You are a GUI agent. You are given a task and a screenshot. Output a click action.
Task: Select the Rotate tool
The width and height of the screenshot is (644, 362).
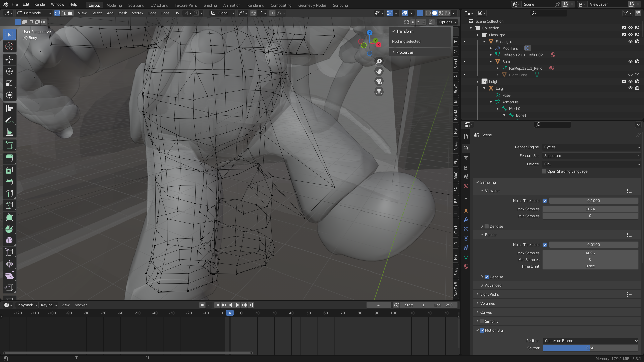tap(9, 71)
